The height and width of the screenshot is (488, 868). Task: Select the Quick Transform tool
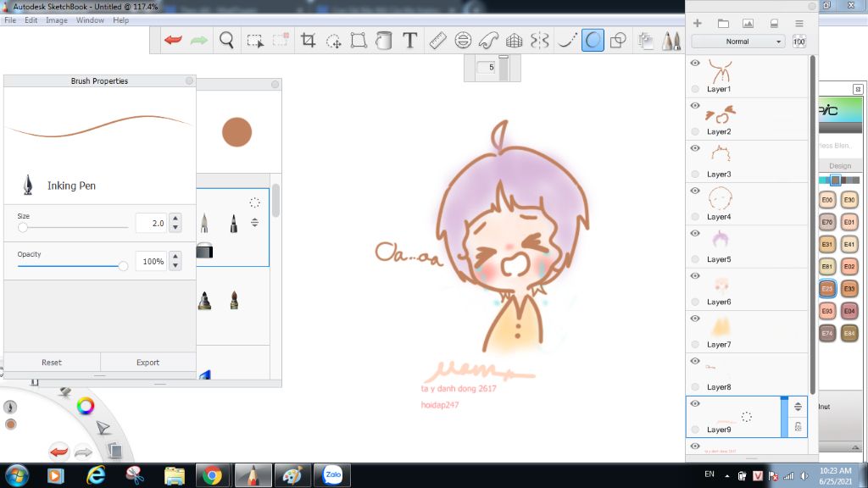click(x=334, y=41)
